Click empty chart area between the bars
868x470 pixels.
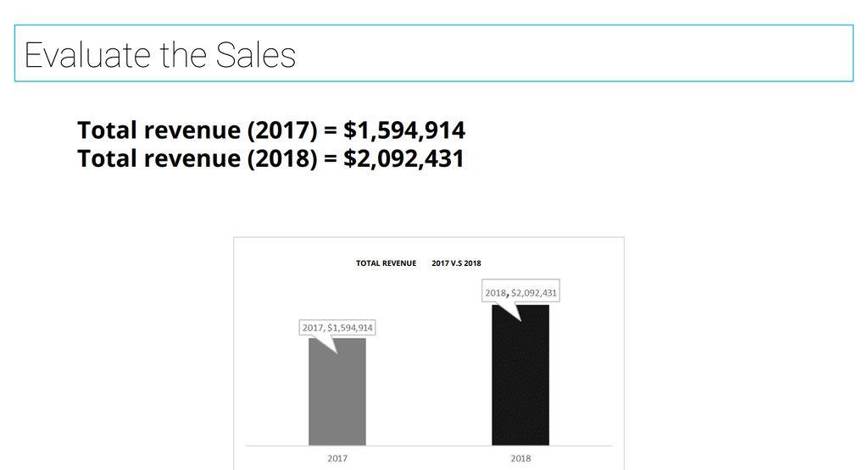point(429,387)
